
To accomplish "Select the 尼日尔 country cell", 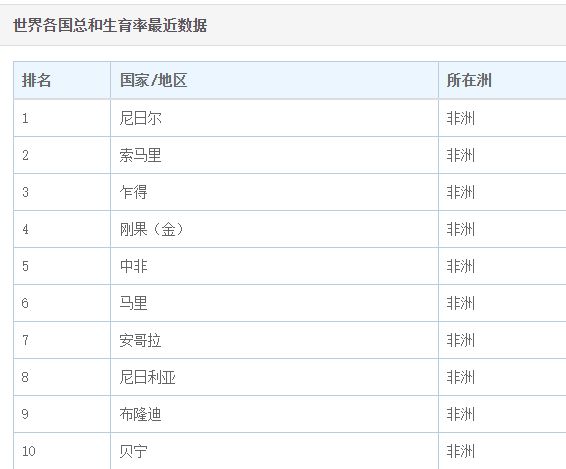I will [274, 118].
